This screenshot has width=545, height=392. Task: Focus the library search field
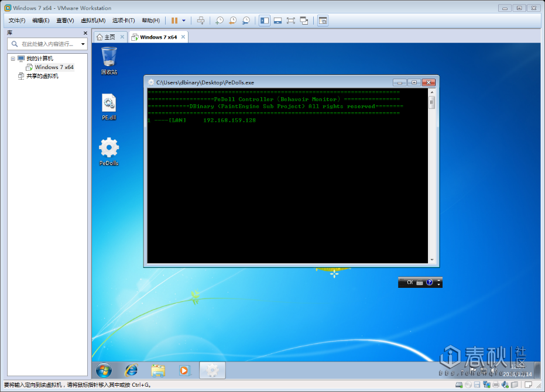47,44
